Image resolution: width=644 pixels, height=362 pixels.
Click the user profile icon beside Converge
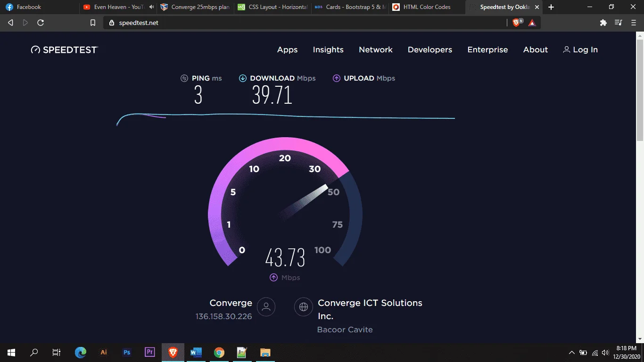click(266, 307)
